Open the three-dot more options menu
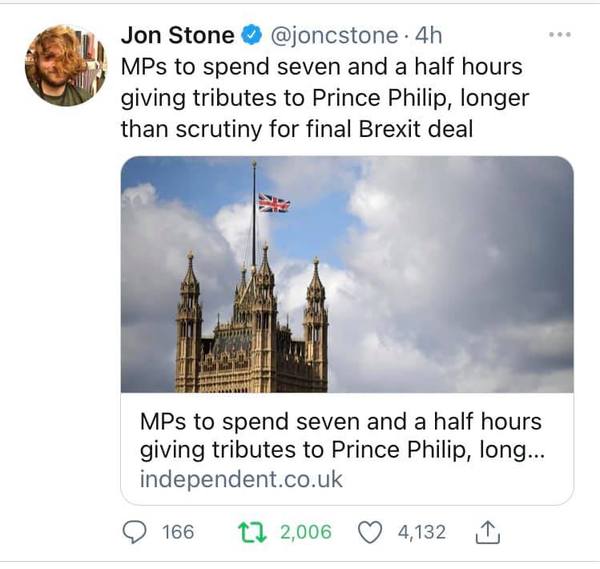600x569 pixels. [560, 35]
